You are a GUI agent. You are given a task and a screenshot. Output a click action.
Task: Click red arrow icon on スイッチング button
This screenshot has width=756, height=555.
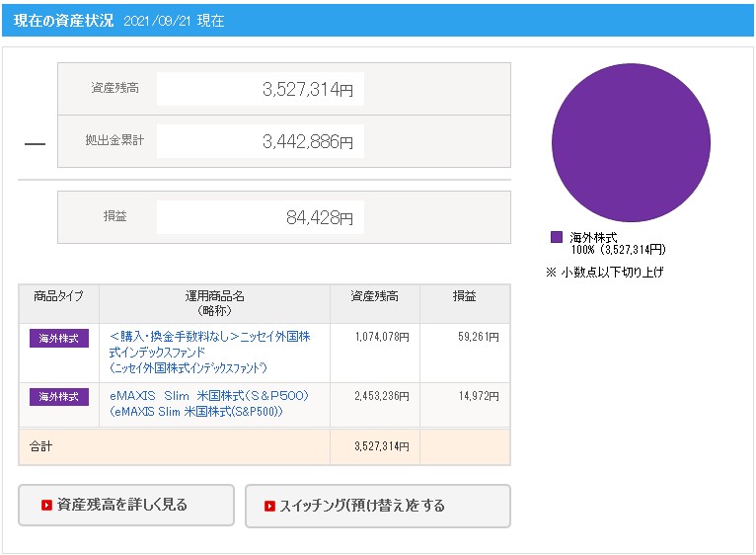pyautogui.click(x=269, y=507)
